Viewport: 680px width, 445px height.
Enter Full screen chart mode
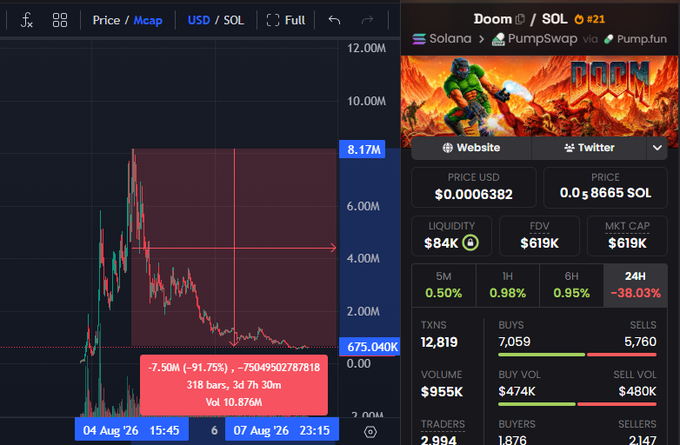coord(286,20)
